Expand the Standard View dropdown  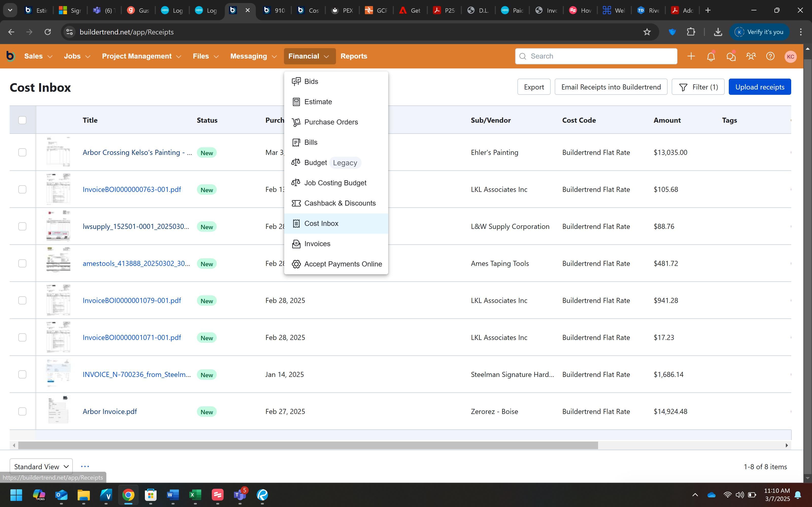(x=41, y=466)
